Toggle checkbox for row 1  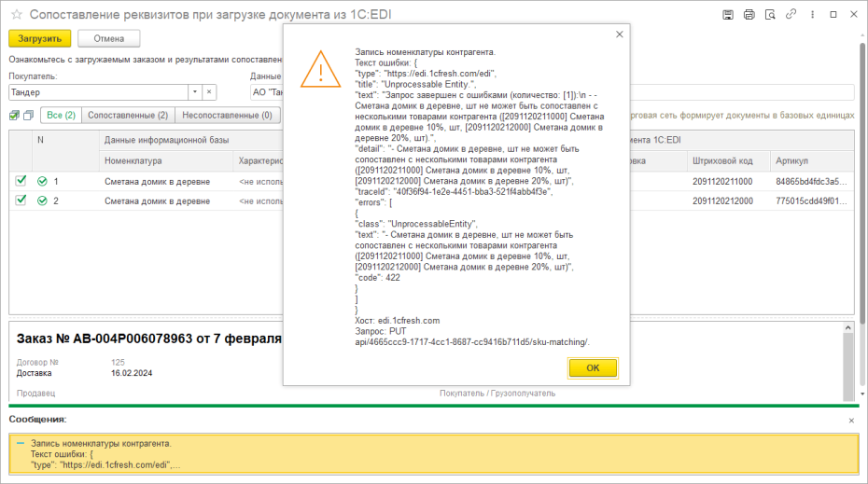21,181
